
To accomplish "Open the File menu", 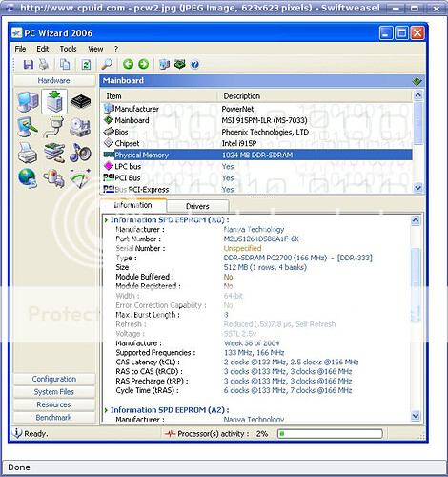I will coord(20,49).
